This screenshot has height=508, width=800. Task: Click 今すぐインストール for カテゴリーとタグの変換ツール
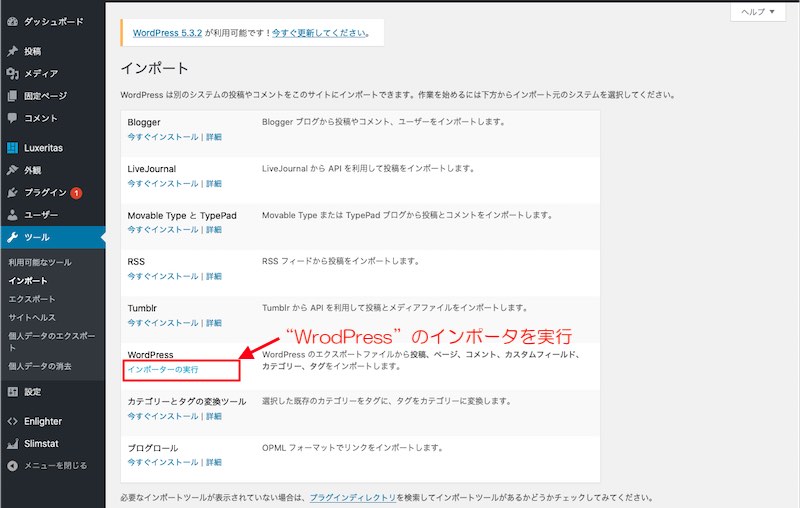pos(163,416)
